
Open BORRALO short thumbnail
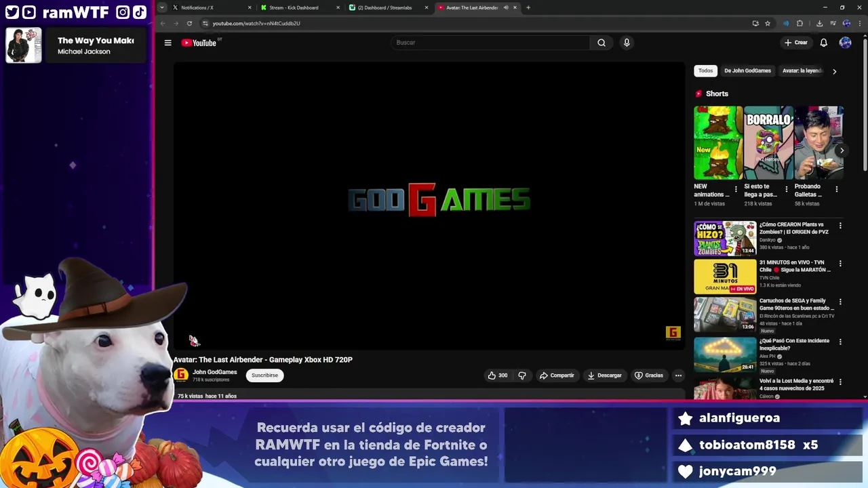pos(768,142)
